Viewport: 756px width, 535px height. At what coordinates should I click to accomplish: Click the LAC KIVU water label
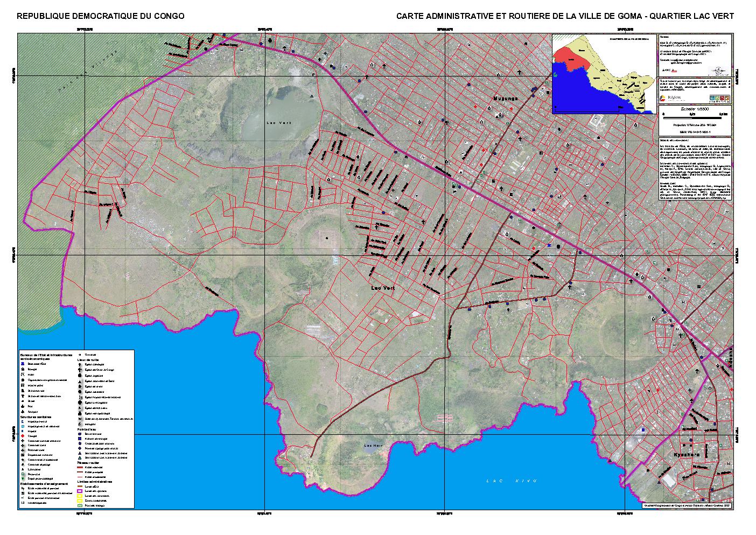(x=510, y=481)
